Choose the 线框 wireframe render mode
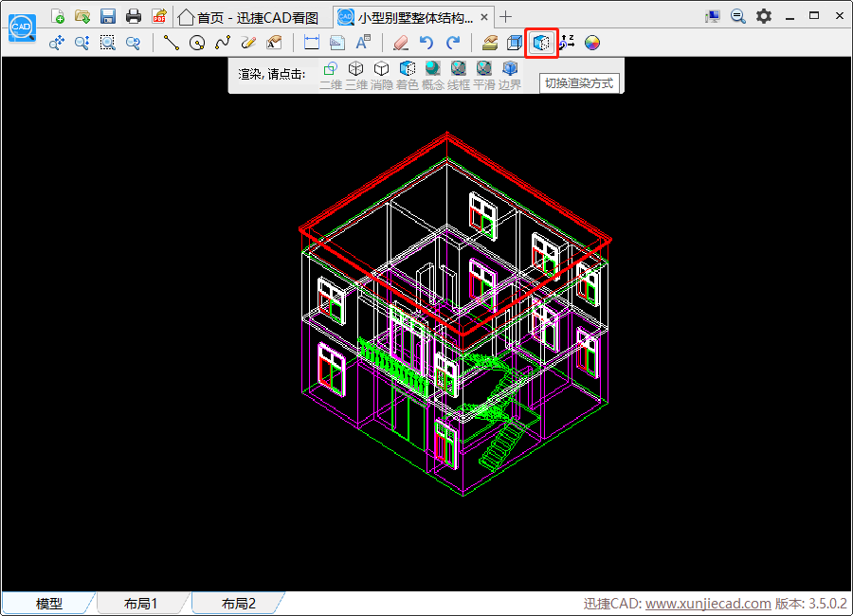 (x=458, y=76)
